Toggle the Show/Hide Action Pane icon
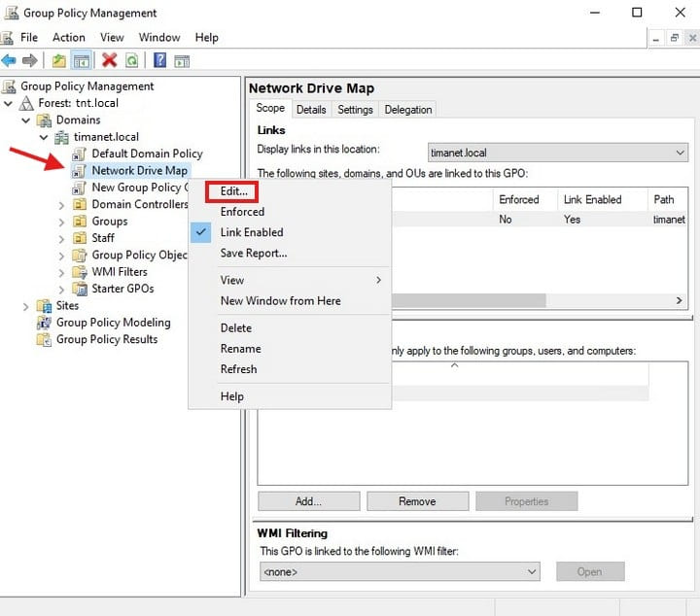The height and width of the screenshot is (616, 700). coord(182,60)
